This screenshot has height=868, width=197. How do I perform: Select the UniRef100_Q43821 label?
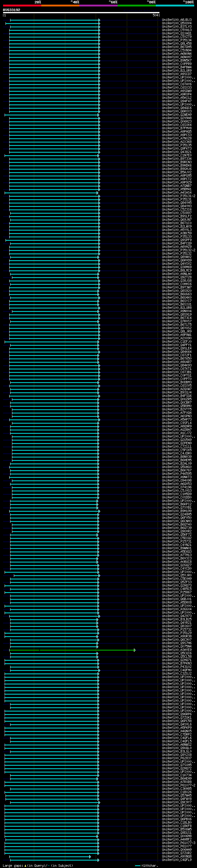(177, 152)
